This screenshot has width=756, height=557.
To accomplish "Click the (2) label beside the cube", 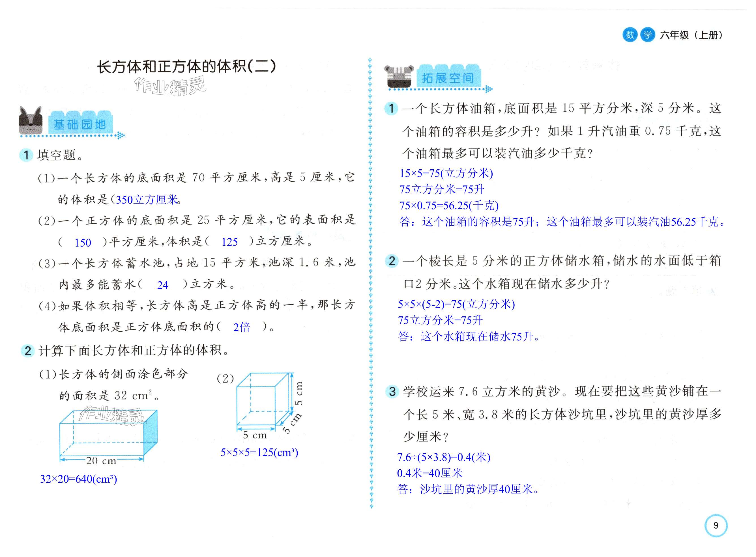I will [x=225, y=378].
